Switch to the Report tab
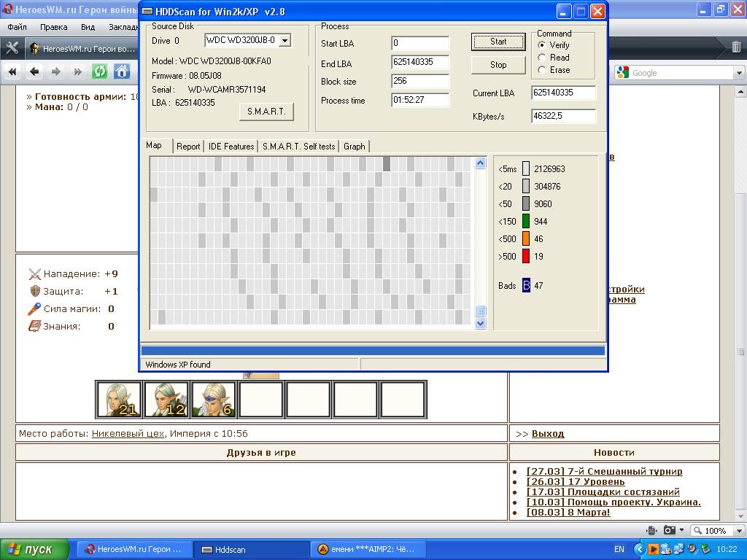The image size is (747, 560). coord(188,147)
